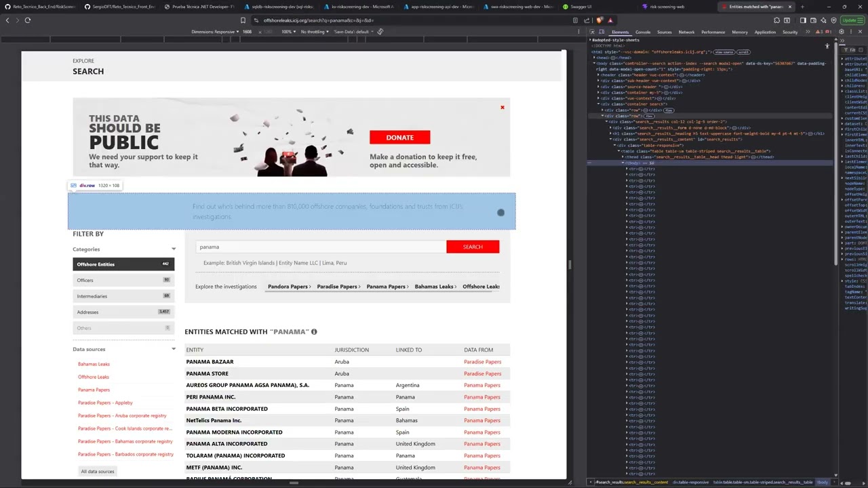
Task: Select the Officers category filter
Action: (x=123, y=280)
